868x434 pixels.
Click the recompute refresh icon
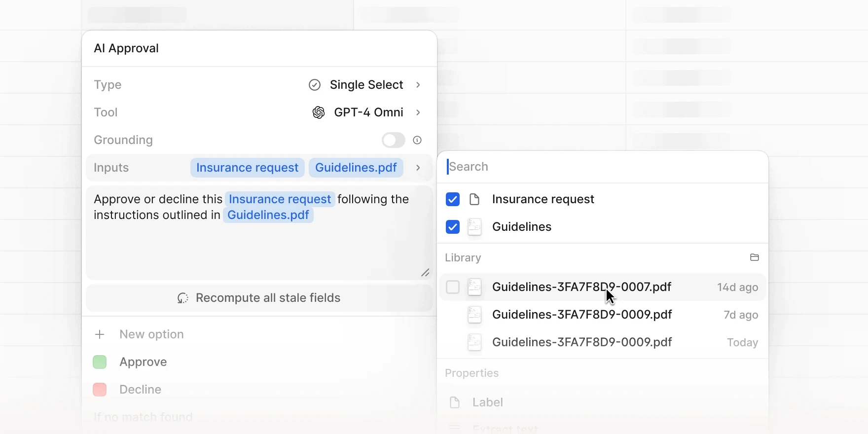pyautogui.click(x=183, y=298)
